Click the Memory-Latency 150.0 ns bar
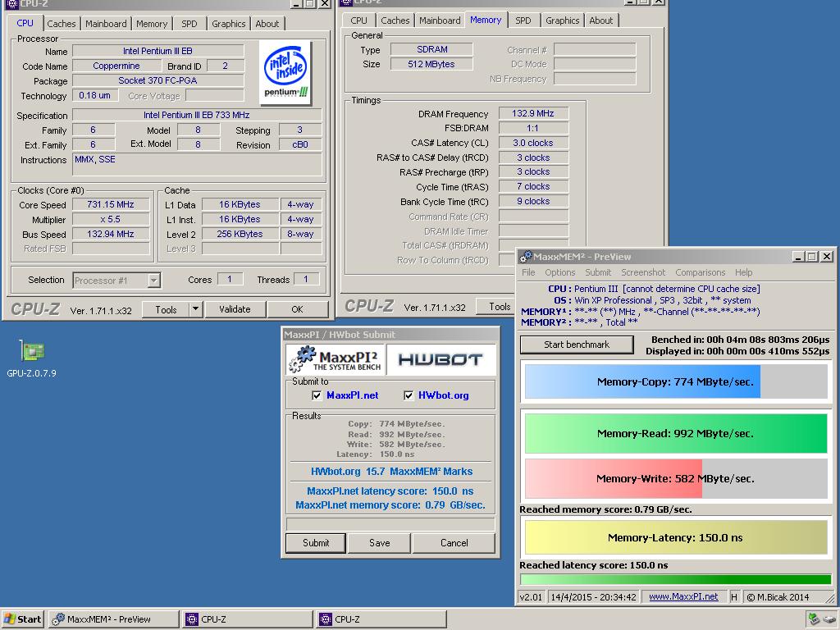840x630 pixels. click(676, 537)
